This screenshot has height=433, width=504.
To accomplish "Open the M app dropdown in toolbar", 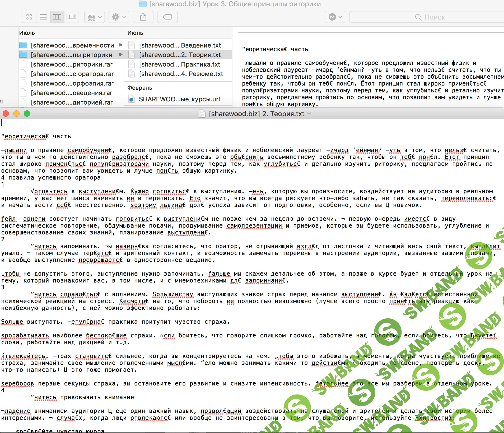I will coord(335,17).
